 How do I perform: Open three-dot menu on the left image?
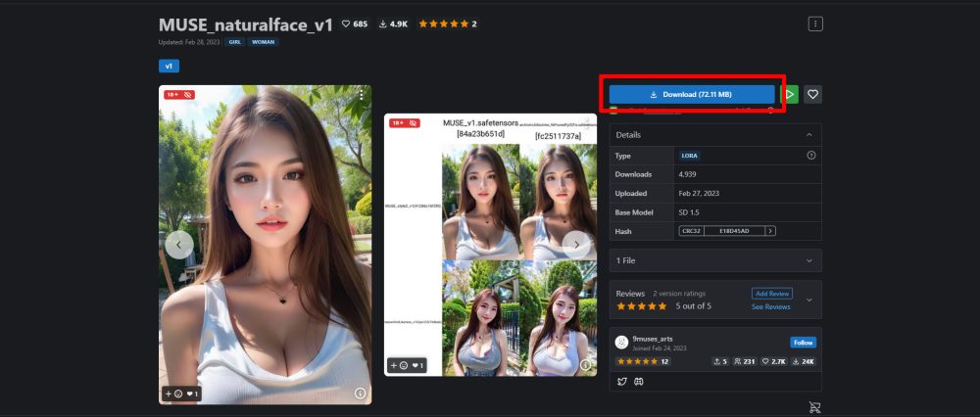[x=361, y=95]
